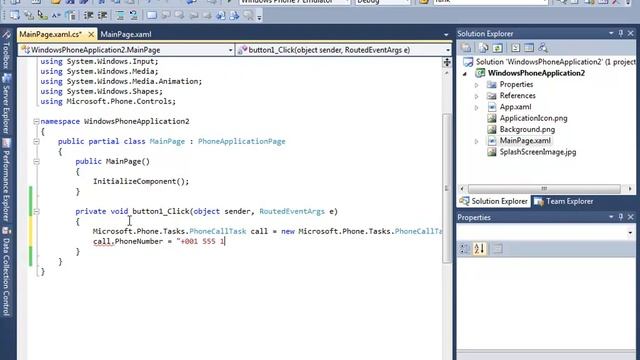The height and width of the screenshot is (360, 640).
Task: Open Property Pages in Properties panel
Action: (x=498, y=249)
